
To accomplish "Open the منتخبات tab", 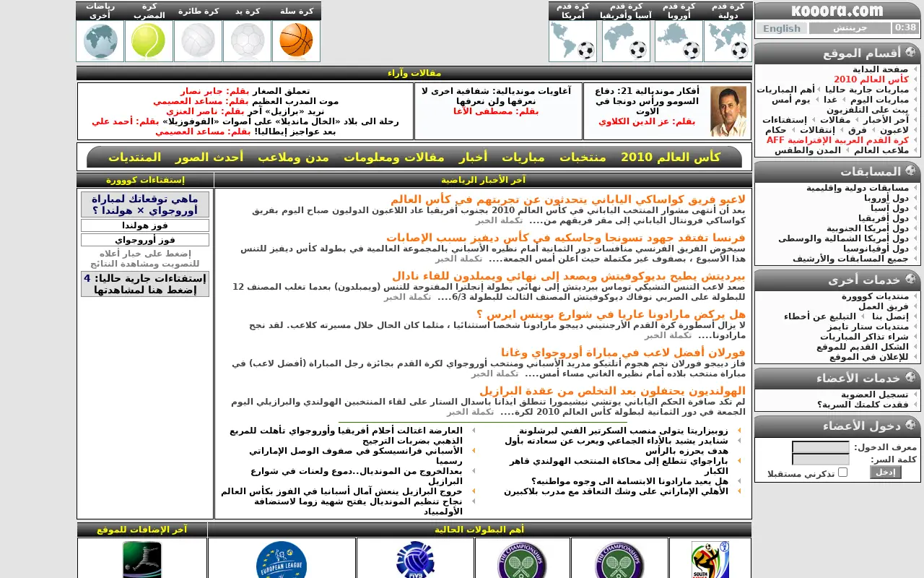I will 583,157.
